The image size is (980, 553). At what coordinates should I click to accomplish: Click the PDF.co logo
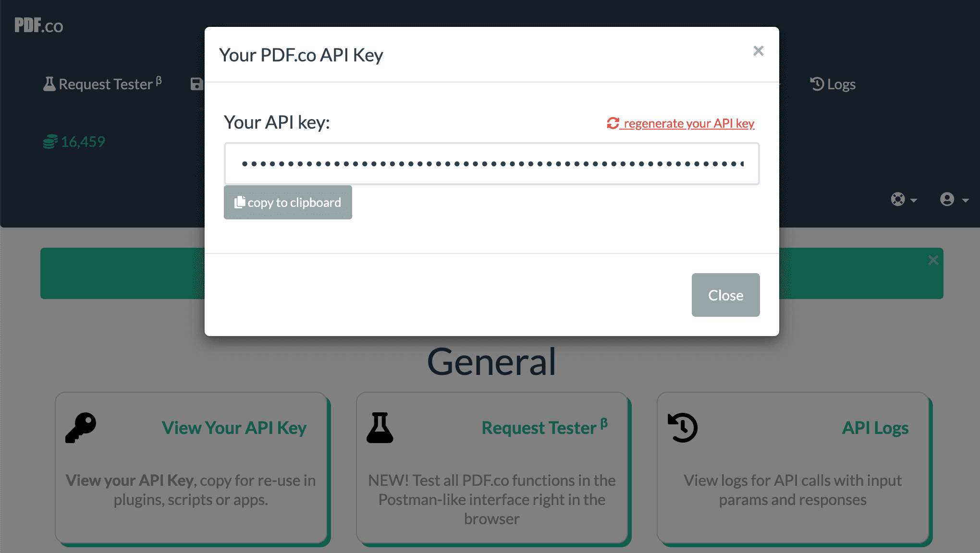click(x=38, y=25)
